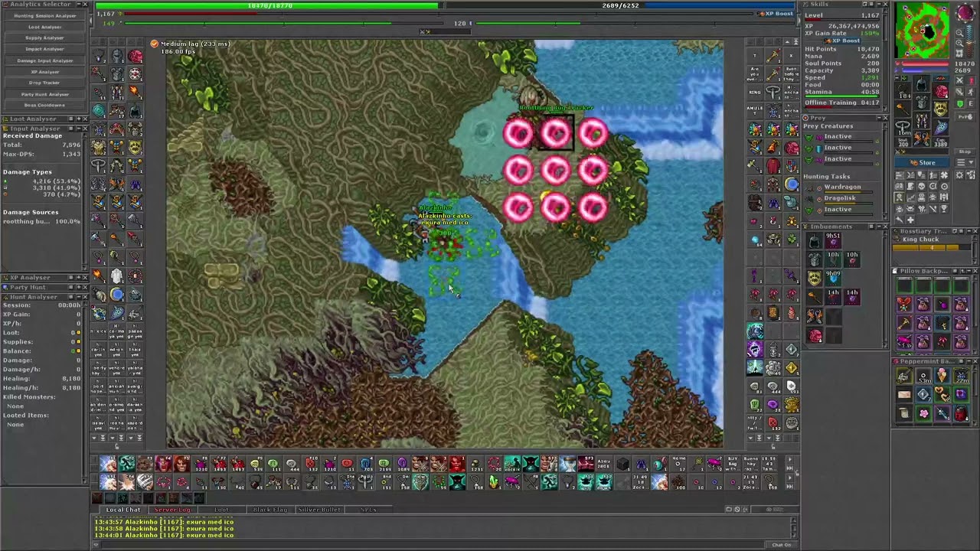The width and height of the screenshot is (980, 551).
Task: Click the minimap zoom-in magnifier icon
Action: [x=959, y=43]
